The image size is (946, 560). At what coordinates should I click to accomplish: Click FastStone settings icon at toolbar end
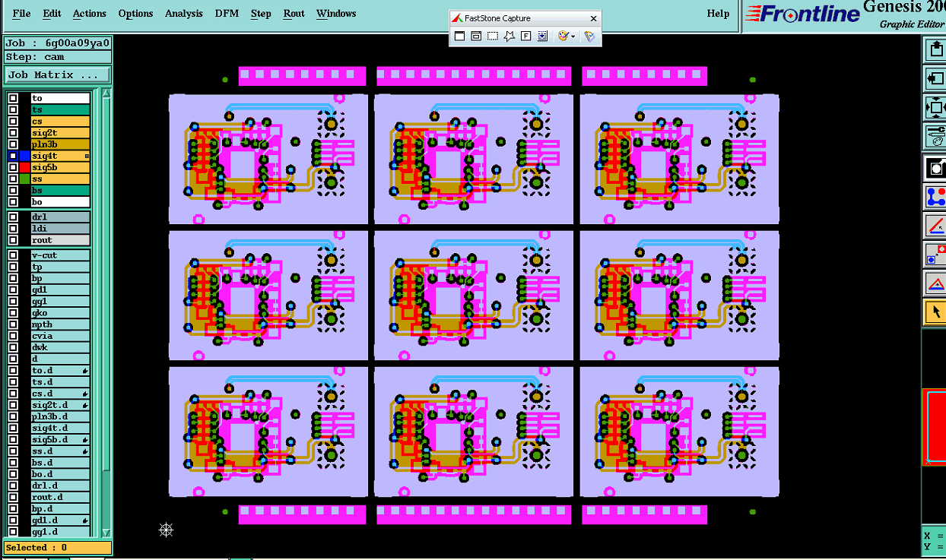pyautogui.click(x=589, y=36)
